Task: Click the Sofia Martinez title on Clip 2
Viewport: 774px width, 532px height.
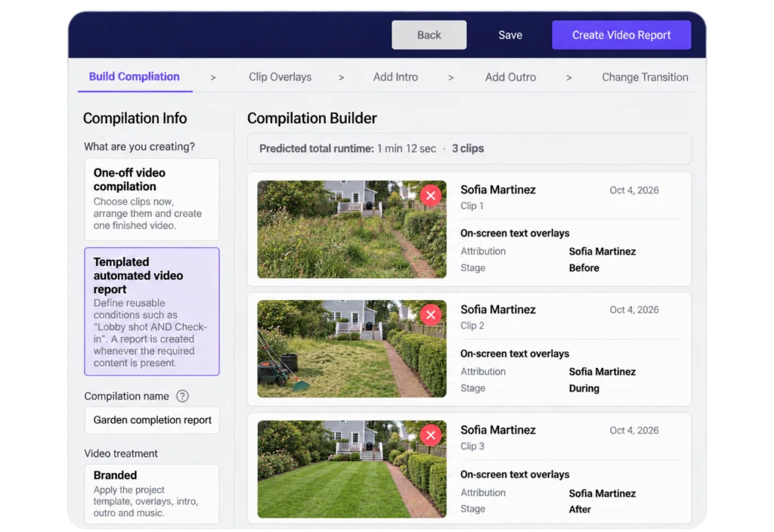Action: [497, 309]
